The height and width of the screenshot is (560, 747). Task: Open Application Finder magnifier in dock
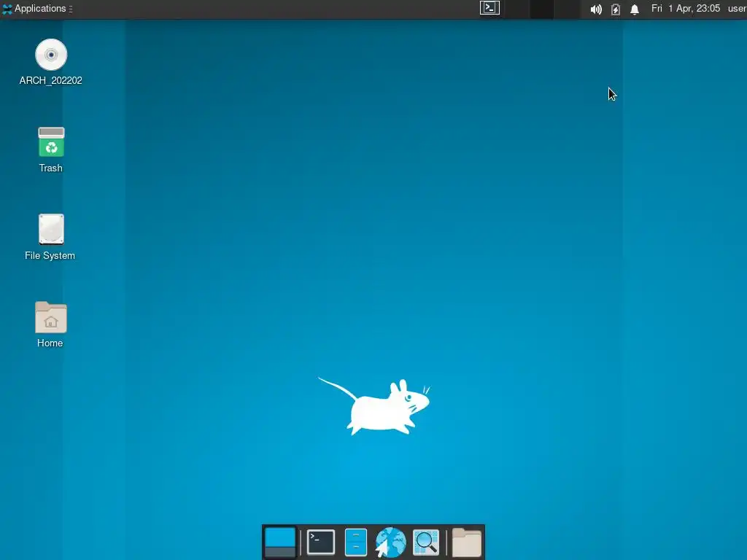(426, 542)
